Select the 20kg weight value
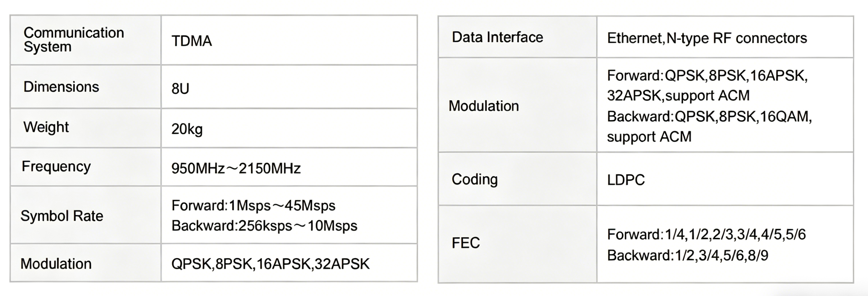Screen dimensions: 868x296 (x=187, y=129)
